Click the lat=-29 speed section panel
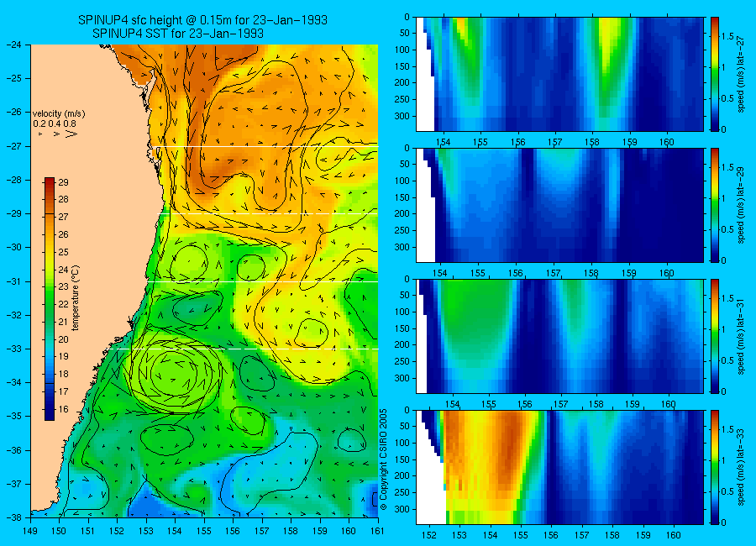Screen dimensions: 756x546 point(559,206)
